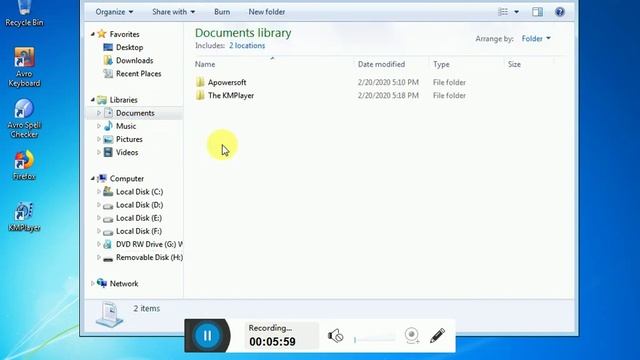Sort by Name column header
The height and width of the screenshot is (360, 640).
click(x=205, y=64)
